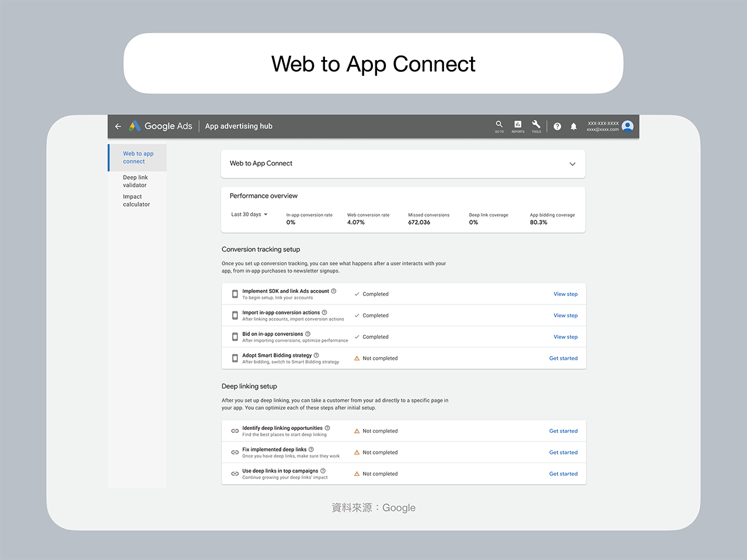This screenshot has height=560, width=747.
Task: Click Get started for Use deep links in top campaigns
Action: coord(563,474)
